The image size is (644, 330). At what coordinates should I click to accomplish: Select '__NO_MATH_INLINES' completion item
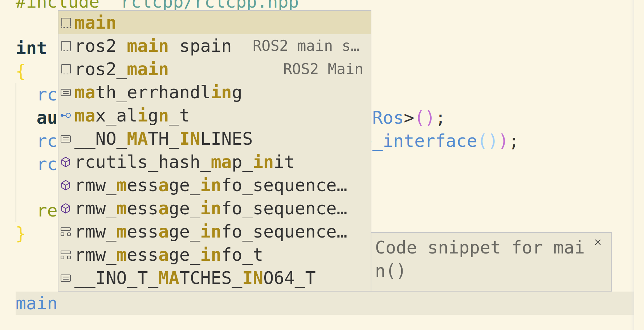pyautogui.click(x=215, y=139)
